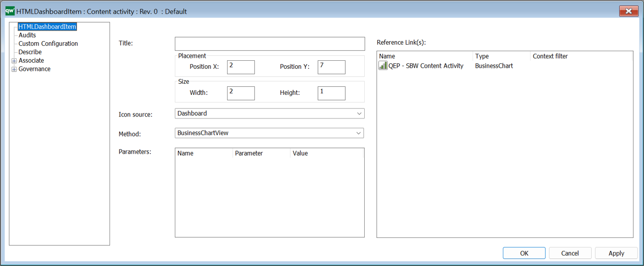Screen dimensions: 644x266
Task: Expand the Associate node plus box
Action: click(x=14, y=61)
